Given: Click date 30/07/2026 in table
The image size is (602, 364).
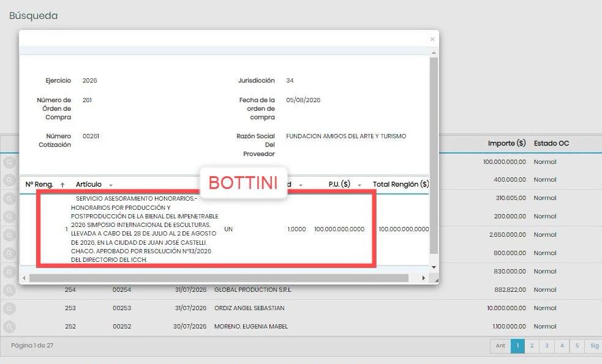Looking at the screenshot, I should pyautogui.click(x=190, y=327).
